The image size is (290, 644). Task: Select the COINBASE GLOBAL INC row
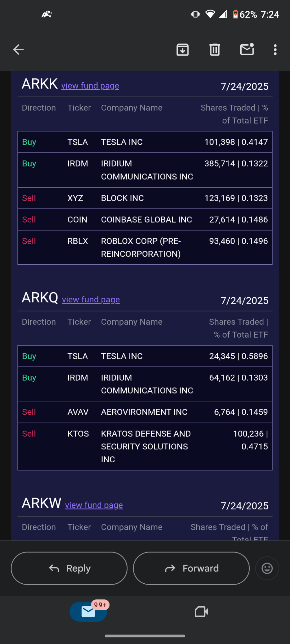pos(145,220)
